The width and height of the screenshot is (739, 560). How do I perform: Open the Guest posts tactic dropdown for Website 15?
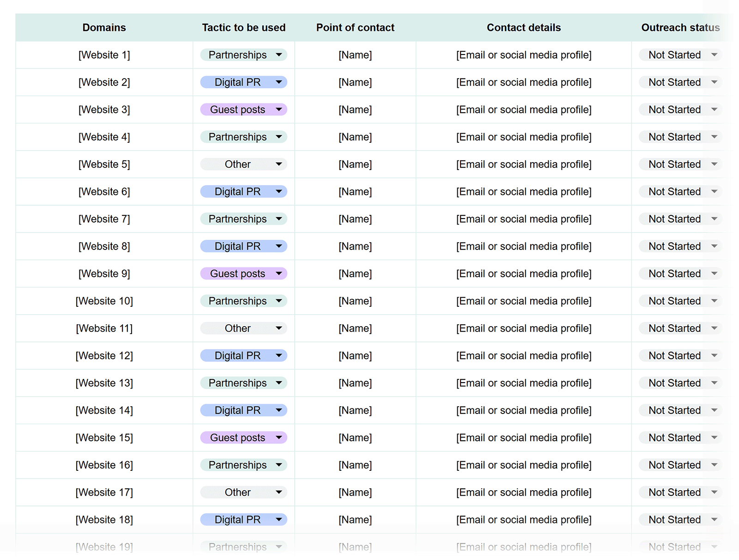click(243, 438)
